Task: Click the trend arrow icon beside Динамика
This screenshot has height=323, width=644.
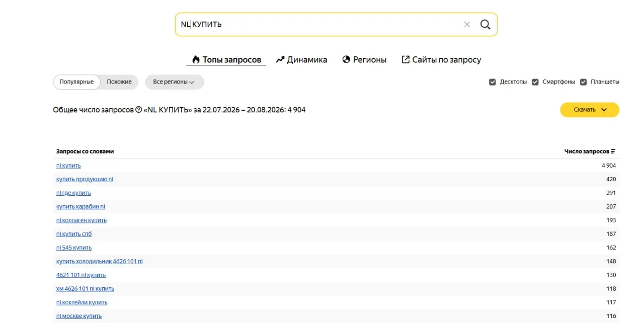Action: click(280, 59)
